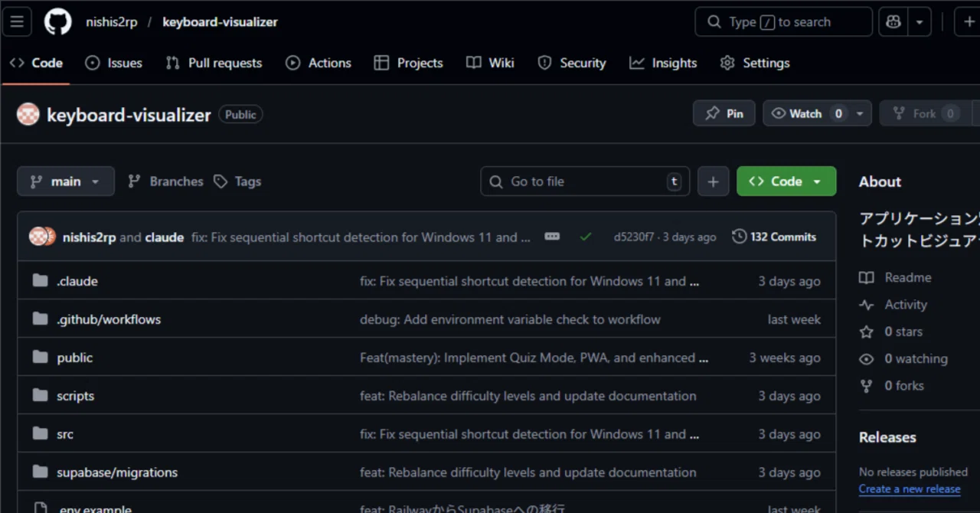
Task: Open the Pull requests tab
Action: coord(214,63)
